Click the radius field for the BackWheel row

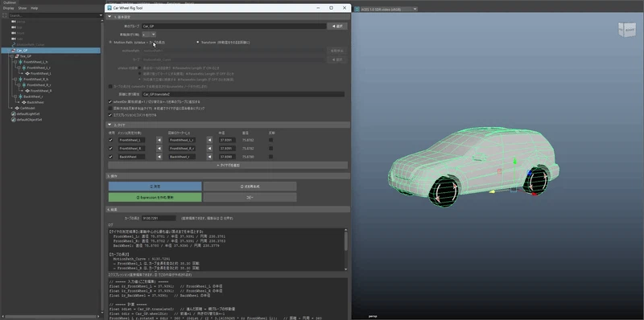tap(227, 157)
